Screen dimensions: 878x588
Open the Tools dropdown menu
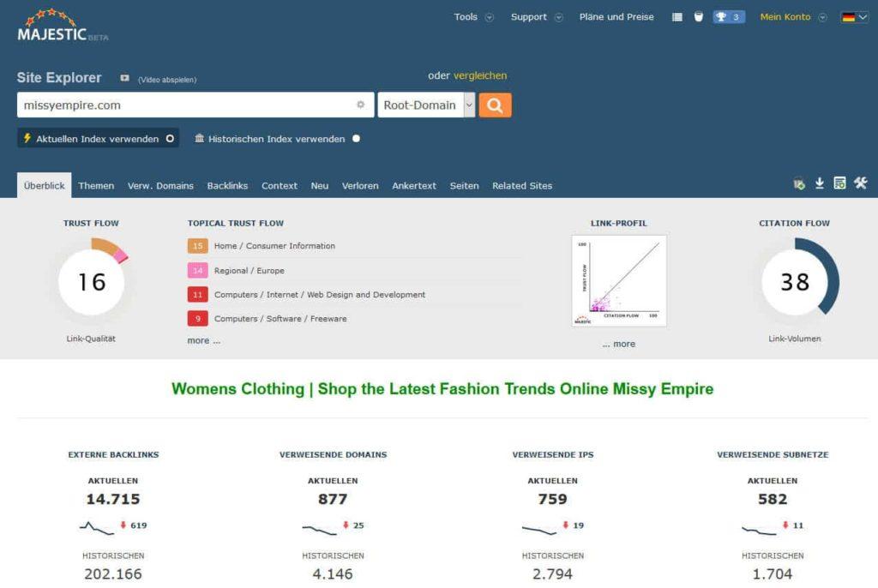pyautogui.click(x=473, y=17)
